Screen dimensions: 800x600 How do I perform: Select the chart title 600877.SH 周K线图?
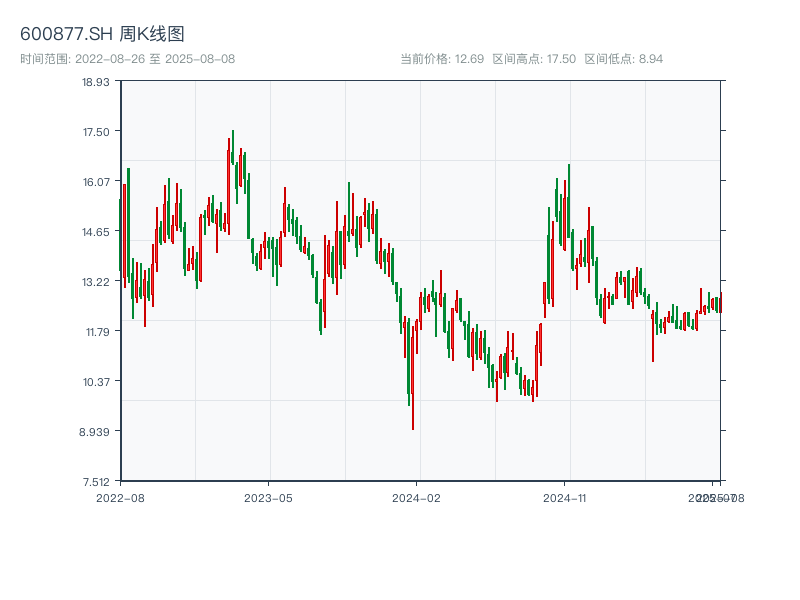[x=102, y=34]
